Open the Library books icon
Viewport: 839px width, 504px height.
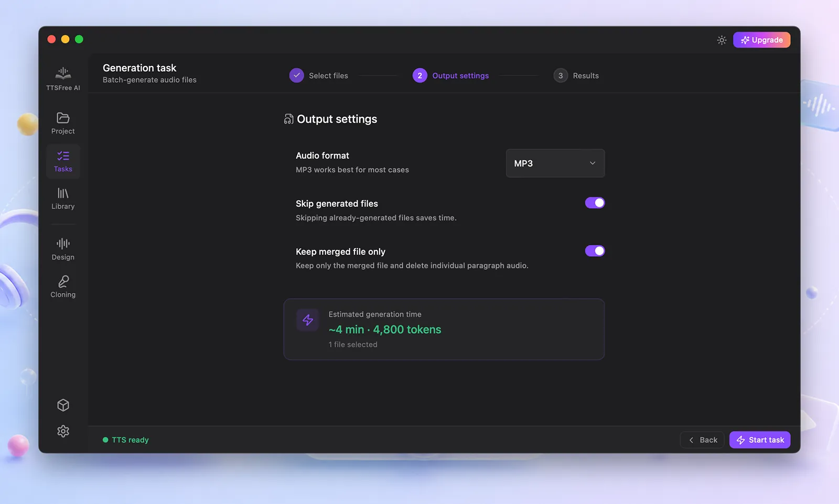[x=63, y=193]
